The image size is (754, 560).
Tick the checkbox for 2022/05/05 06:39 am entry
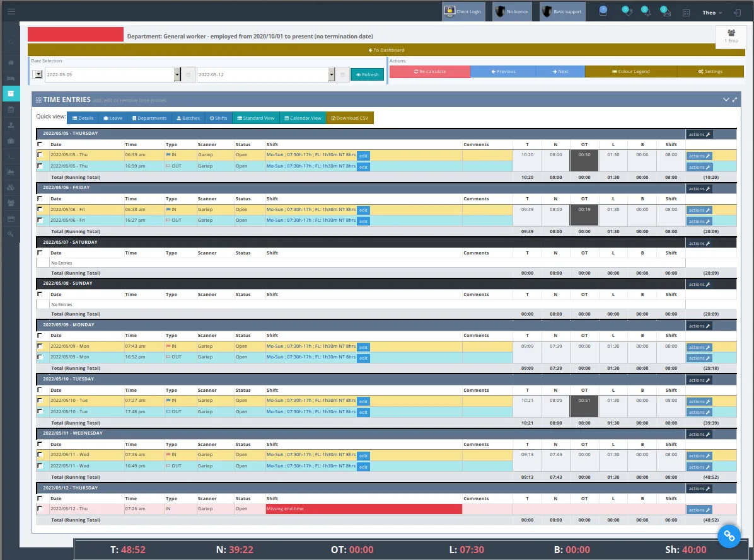40,155
